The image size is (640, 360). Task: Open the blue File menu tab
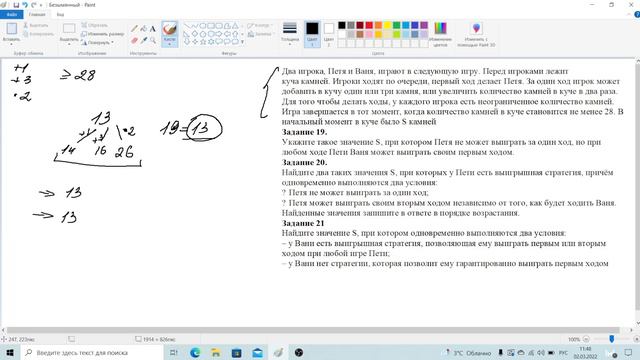[x=11, y=14]
